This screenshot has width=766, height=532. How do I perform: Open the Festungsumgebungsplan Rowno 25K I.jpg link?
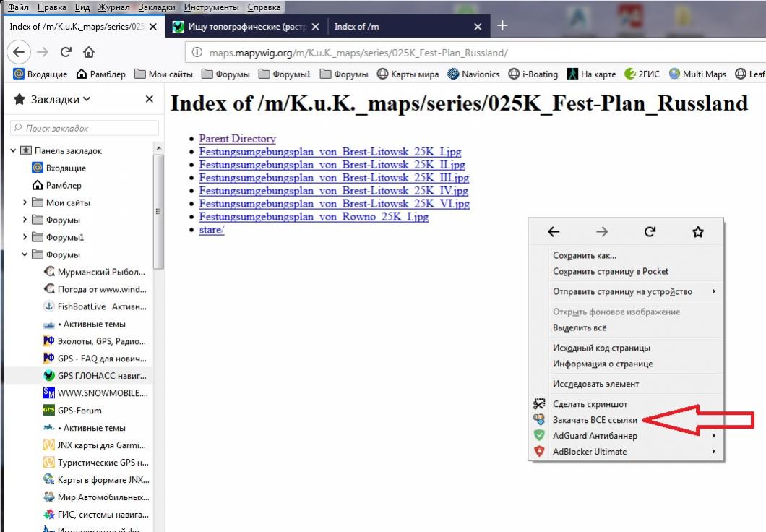pyautogui.click(x=314, y=217)
